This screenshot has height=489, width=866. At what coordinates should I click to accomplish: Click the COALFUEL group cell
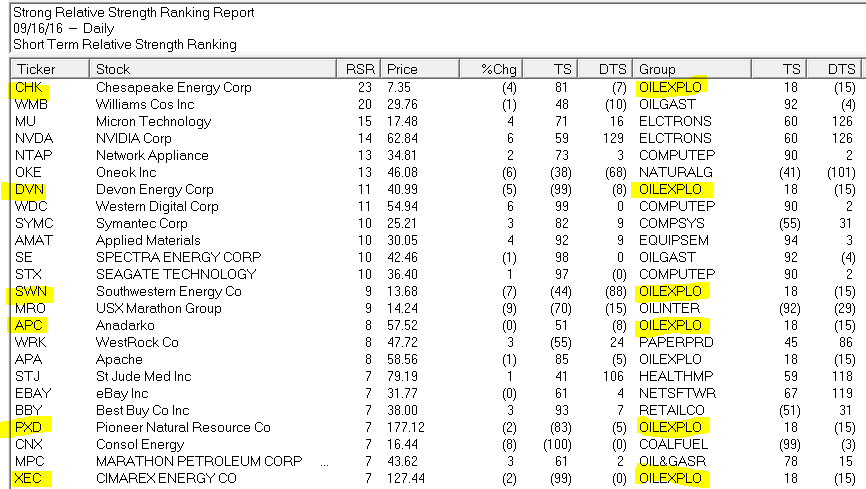[673, 445]
